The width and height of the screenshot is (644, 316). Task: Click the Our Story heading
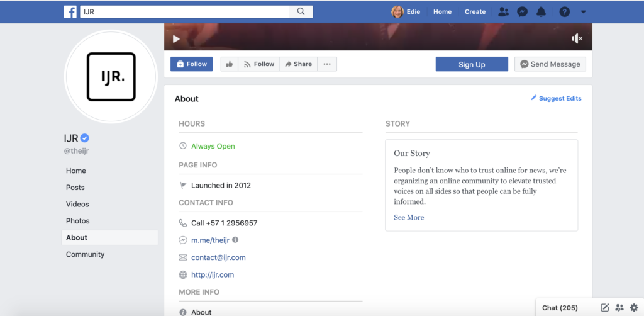(412, 153)
